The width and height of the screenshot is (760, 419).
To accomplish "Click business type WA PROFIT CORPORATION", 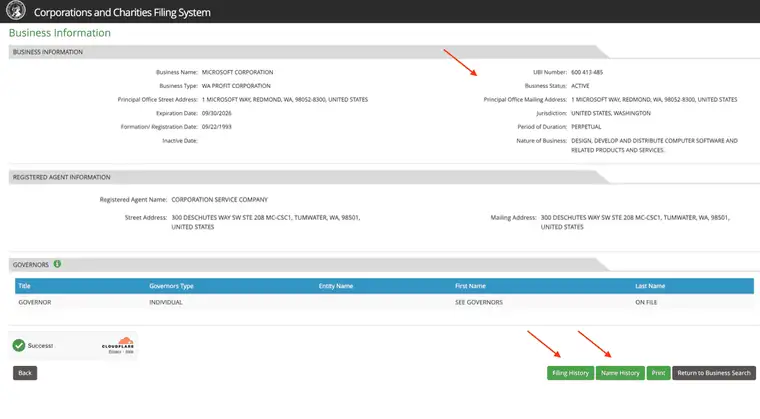I will [236, 86].
